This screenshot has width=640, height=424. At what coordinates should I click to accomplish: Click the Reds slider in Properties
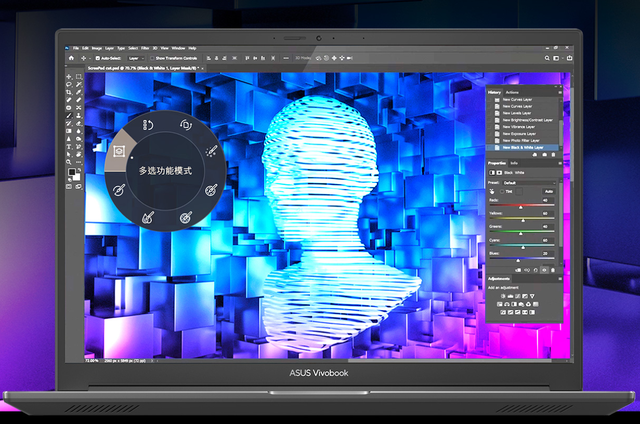point(520,207)
